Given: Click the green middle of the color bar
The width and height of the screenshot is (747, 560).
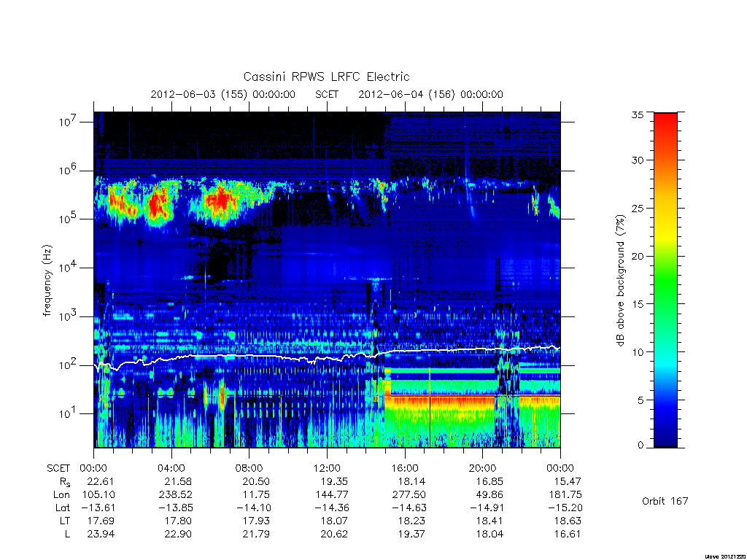Looking at the screenshot, I should [665, 281].
